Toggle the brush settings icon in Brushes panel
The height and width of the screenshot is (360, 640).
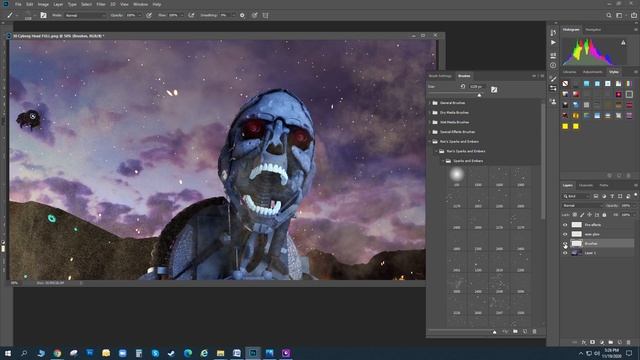pyautogui.click(x=494, y=89)
